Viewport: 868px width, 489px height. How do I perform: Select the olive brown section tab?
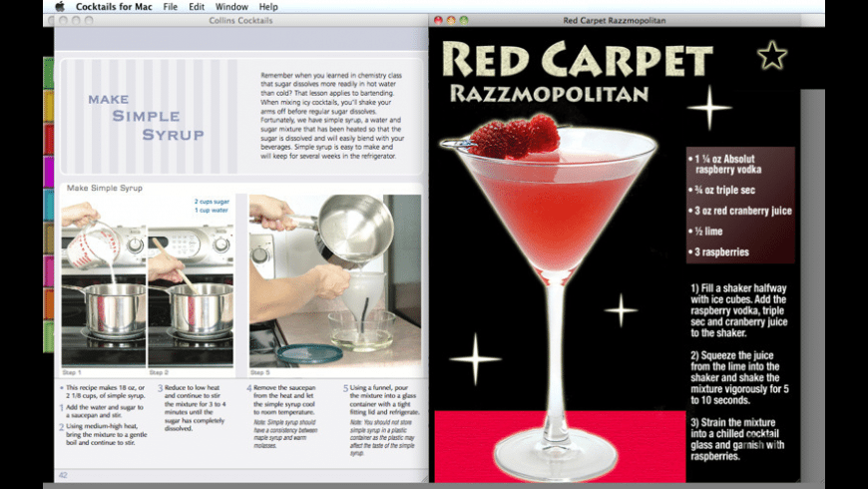[49, 239]
